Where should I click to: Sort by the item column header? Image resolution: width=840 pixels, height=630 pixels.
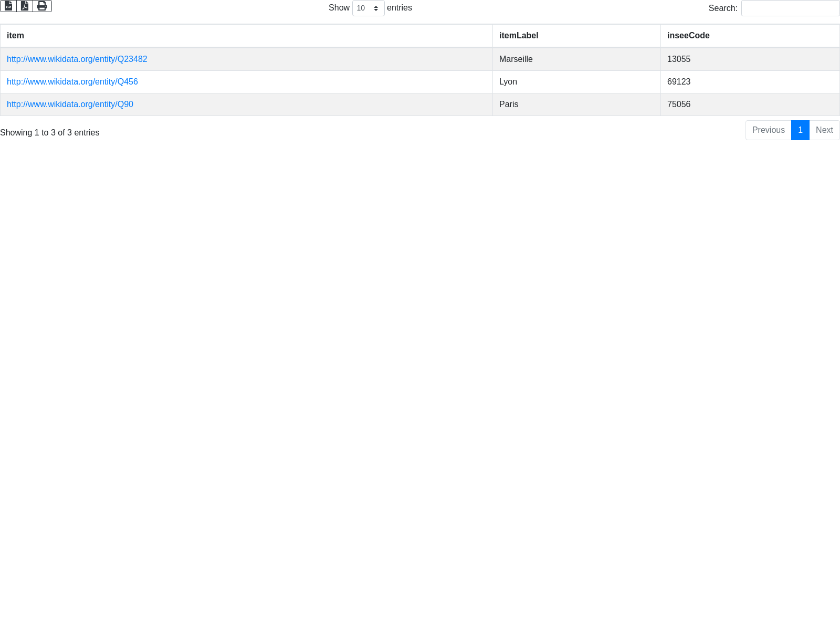(15, 36)
